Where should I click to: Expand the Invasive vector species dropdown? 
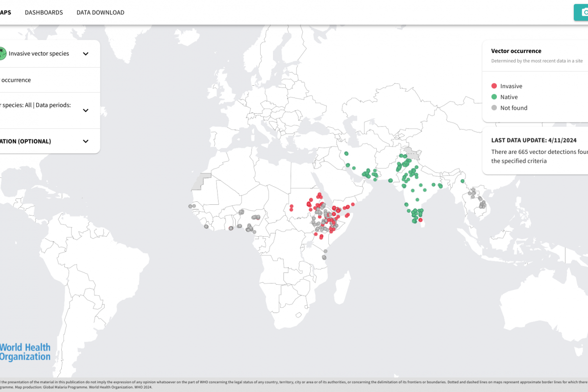click(x=86, y=54)
